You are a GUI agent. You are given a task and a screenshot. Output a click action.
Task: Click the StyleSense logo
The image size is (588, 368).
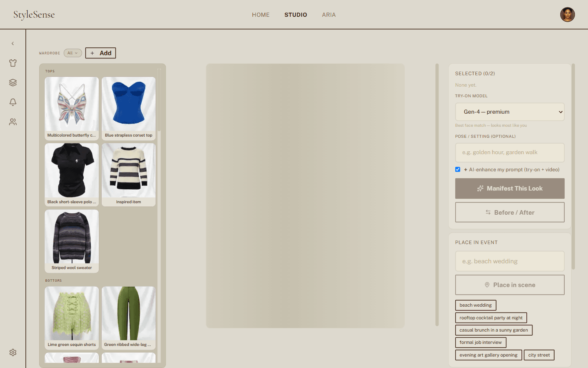click(x=34, y=15)
